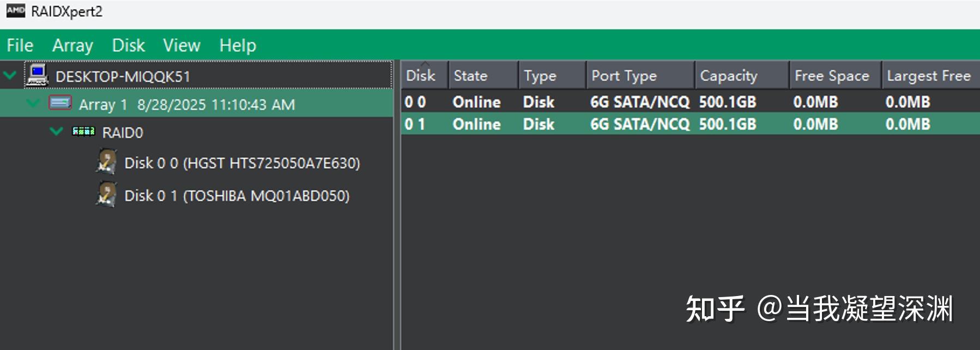Click 6G SATA/NCQ port type of disk 0 1
Screen dimensions: 980x350
pyautogui.click(x=640, y=124)
